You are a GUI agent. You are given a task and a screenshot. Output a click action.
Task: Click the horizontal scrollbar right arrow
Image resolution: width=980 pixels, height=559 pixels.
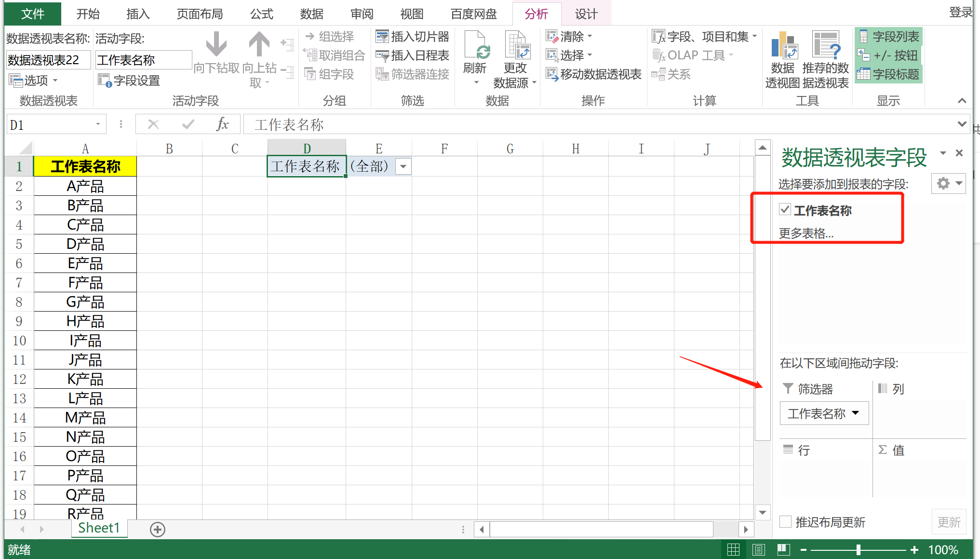coord(746,529)
